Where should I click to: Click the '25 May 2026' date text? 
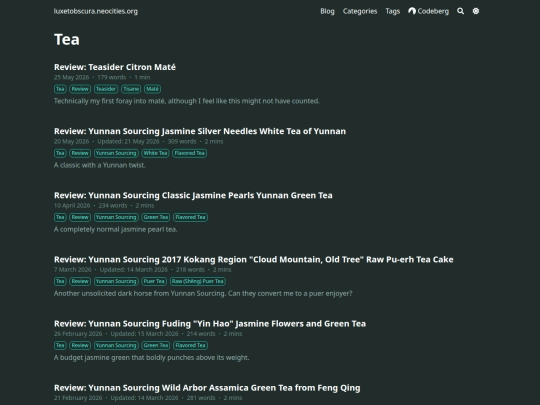click(x=71, y=77)
